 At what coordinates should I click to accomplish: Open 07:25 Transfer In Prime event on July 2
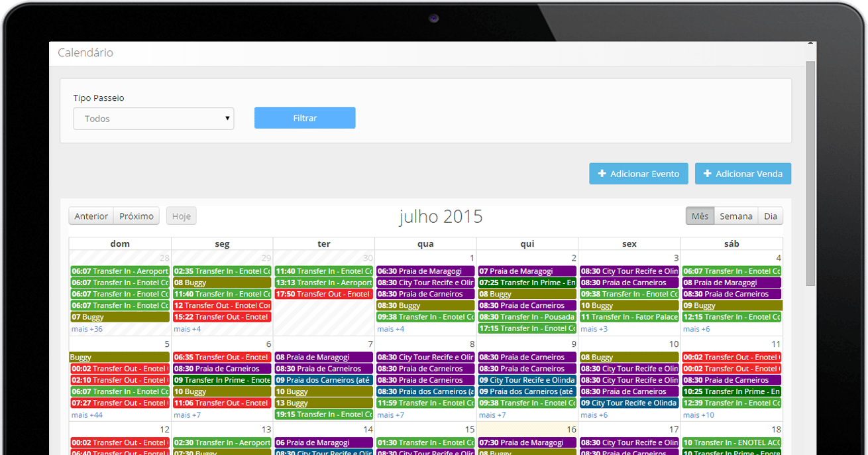[x=527, y=283]
